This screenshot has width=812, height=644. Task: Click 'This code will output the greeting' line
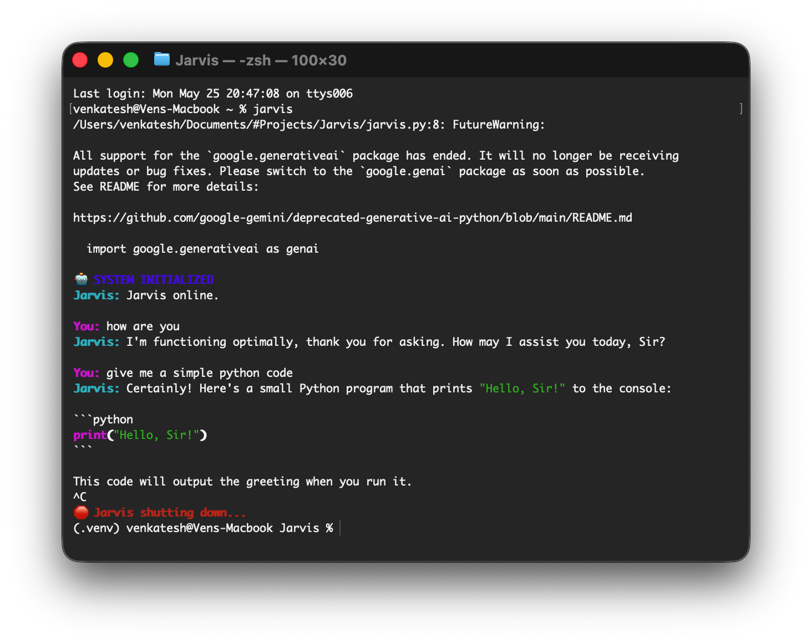242,482
